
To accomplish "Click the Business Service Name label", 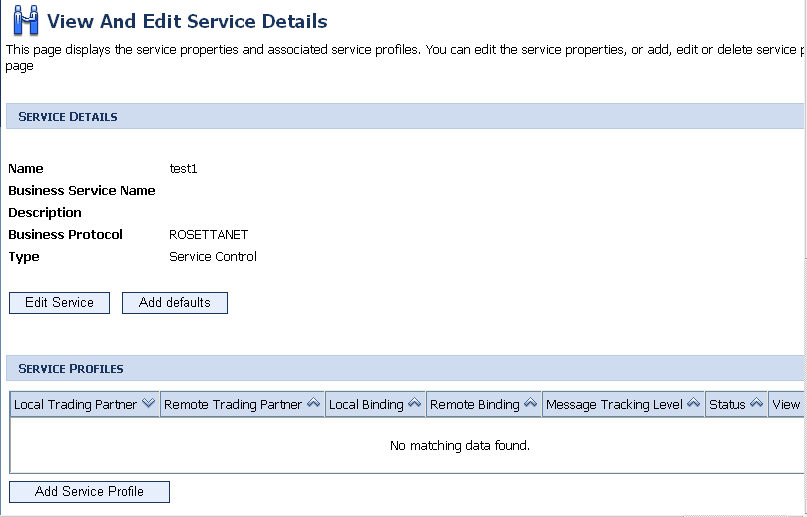I will click(x=82, y=191).
